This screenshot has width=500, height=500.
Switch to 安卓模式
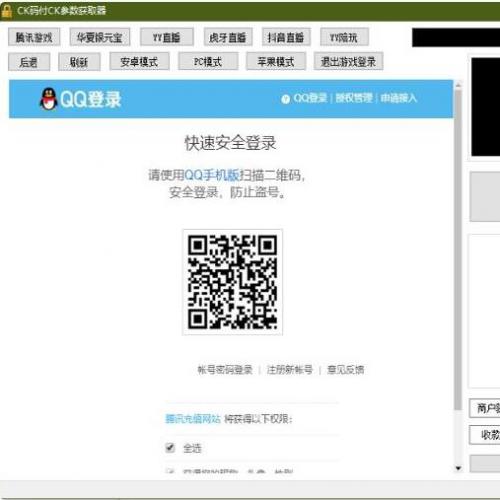pyautogui.click(x=139, y=62)
